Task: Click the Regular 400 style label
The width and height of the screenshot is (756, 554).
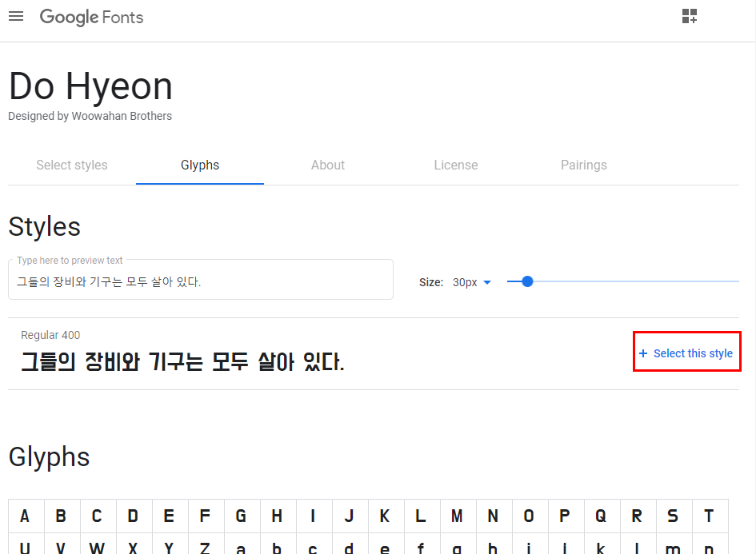Action: coord(50,335)
